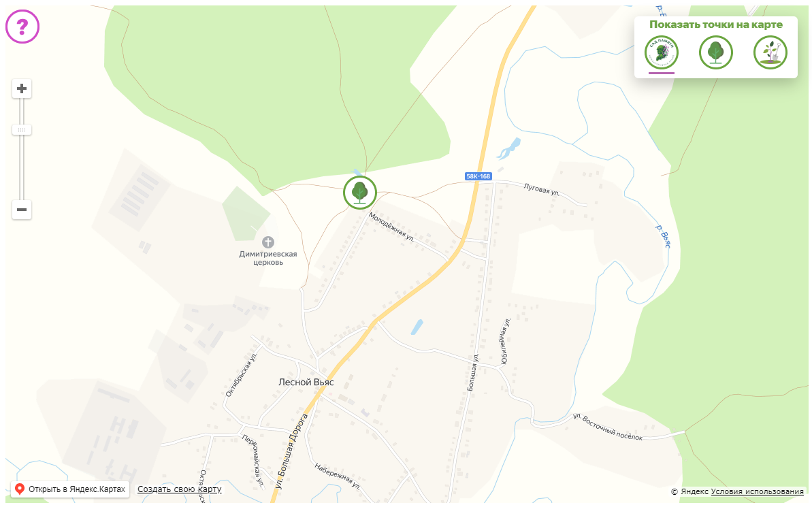Select the Луговая ул. street label
Viewport: 812px width, 505px height.
542,190
